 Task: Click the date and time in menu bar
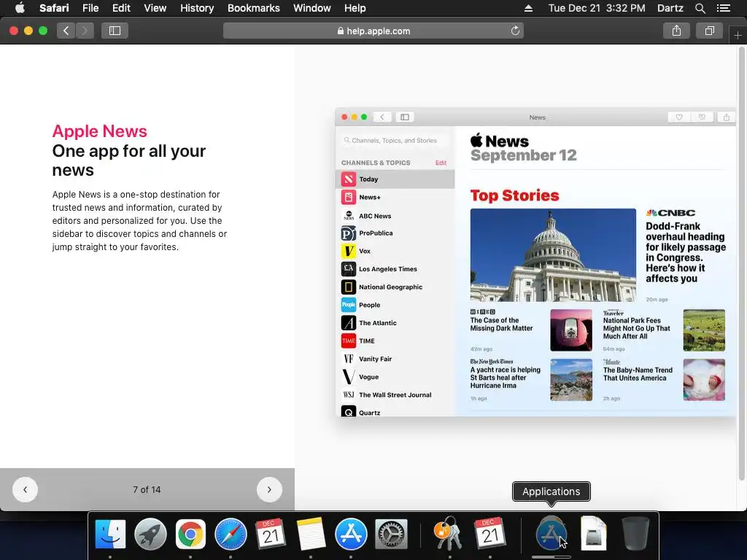pos(597,8)
